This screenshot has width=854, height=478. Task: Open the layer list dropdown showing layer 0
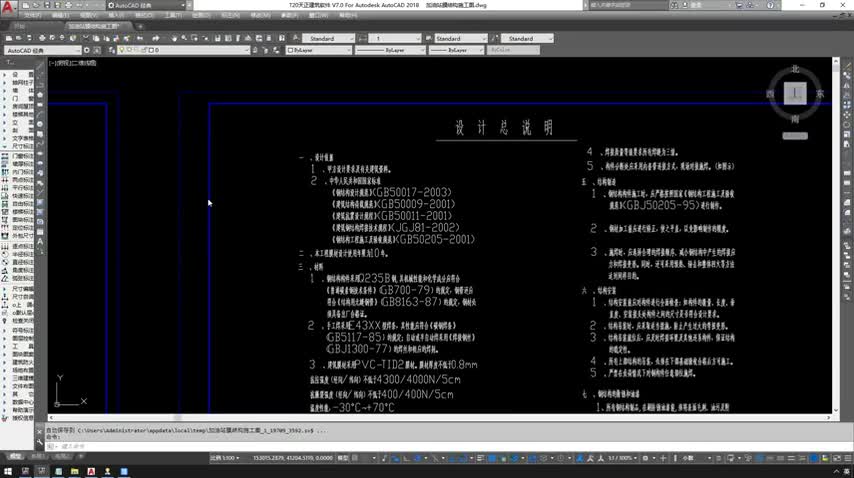click(x=182, y=50)
